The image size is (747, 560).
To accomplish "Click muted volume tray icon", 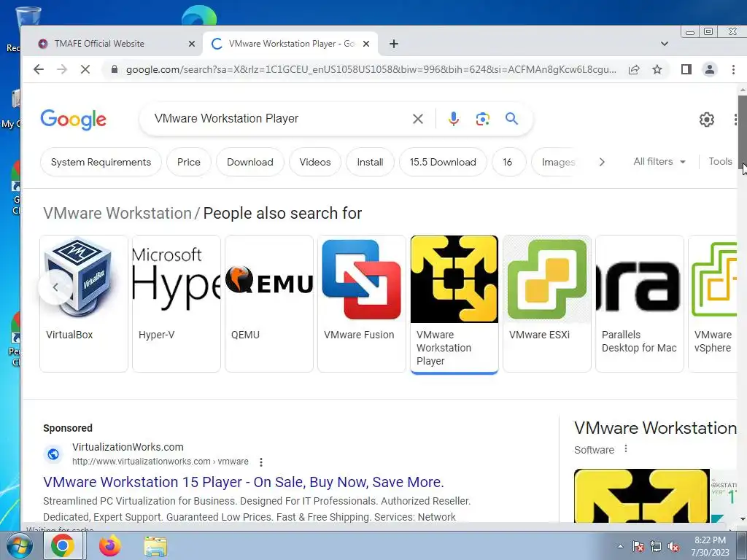I will [673, 547].
